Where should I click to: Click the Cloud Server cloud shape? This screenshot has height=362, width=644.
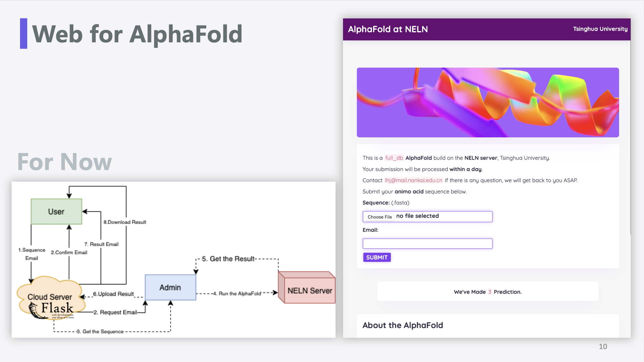point(50,297)
